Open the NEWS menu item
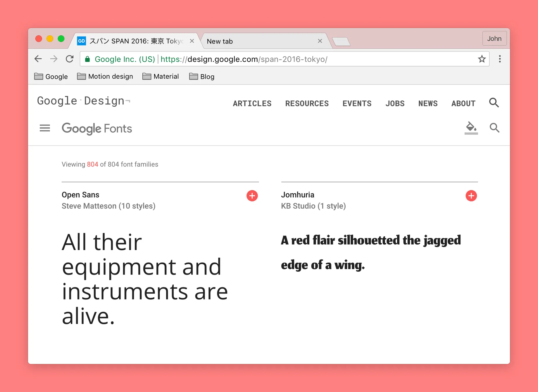This screenshot has height=392, width=538. click(428, 103)
